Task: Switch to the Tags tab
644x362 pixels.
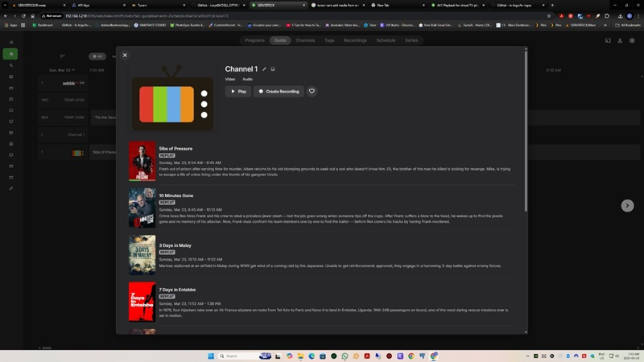Action: point(329,40)
